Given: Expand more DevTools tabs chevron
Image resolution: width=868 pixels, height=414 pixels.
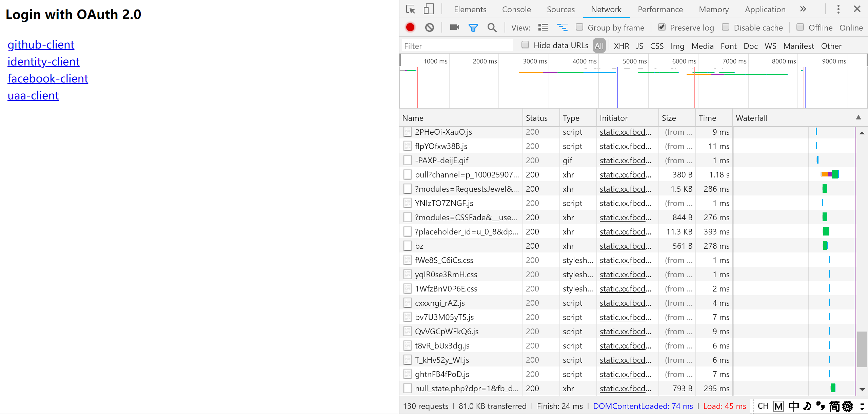Looking at the screenshot, I should pos(803,9).
